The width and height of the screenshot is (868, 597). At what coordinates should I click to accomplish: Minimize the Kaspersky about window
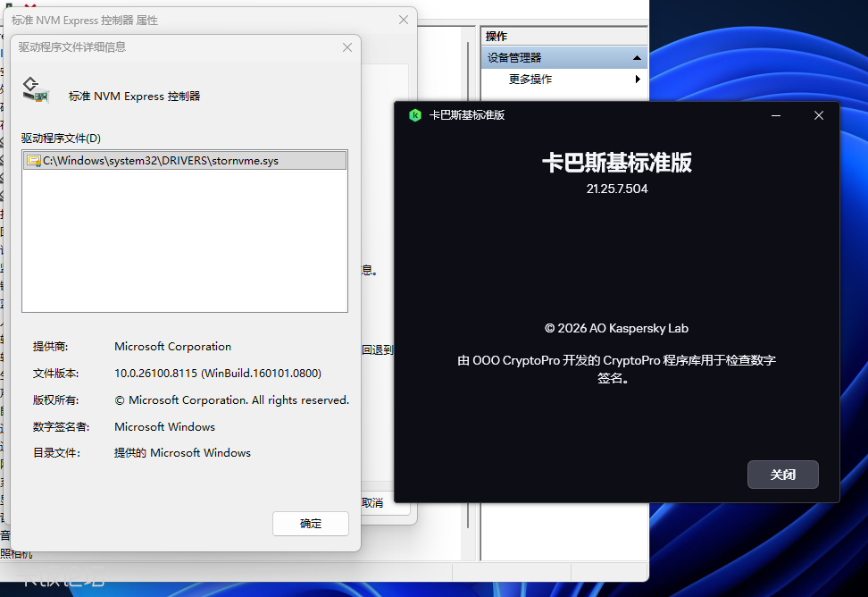pyautogui.click(x=776, y=115)
